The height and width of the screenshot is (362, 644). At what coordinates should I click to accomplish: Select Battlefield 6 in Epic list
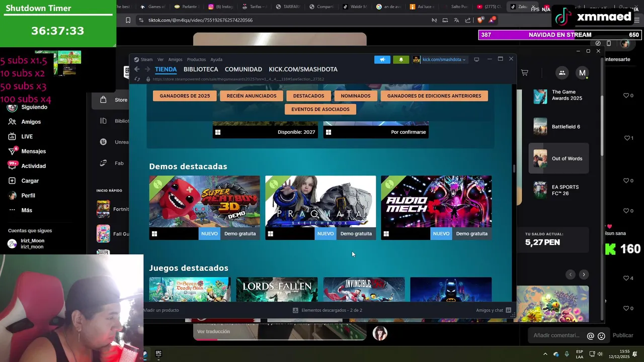coord(558,127)
